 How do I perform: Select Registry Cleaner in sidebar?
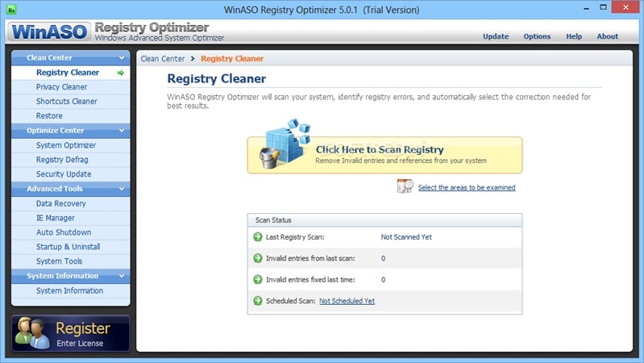pos(71,73)
